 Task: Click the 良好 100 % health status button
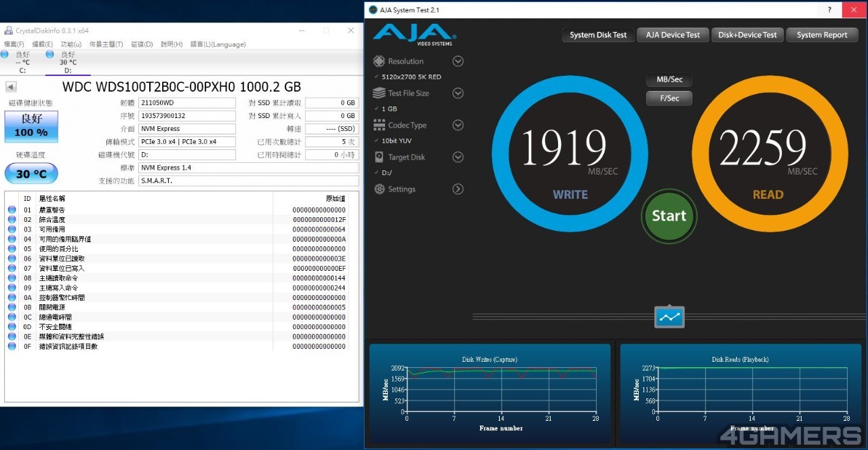(x=31, y=126)
